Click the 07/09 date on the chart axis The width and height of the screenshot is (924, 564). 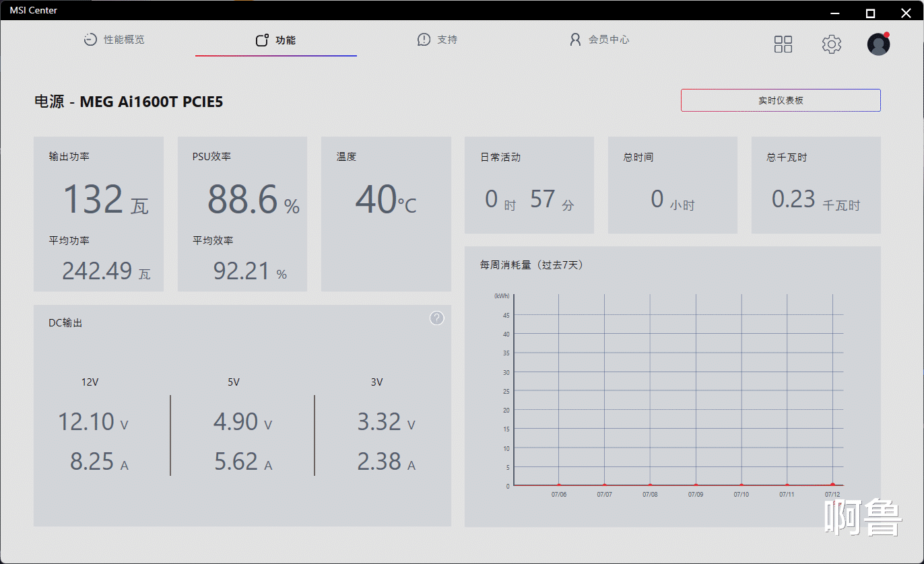pos(696,495)
